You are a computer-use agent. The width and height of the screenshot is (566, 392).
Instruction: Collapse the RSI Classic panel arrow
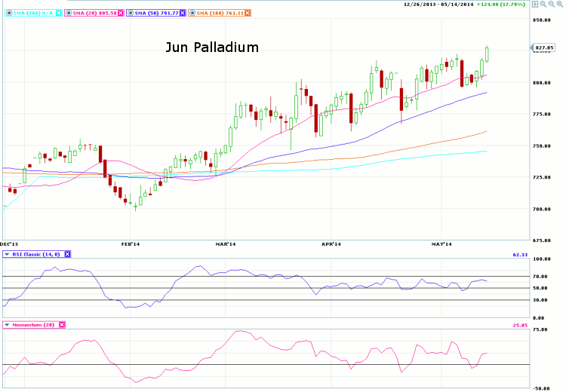7,254
